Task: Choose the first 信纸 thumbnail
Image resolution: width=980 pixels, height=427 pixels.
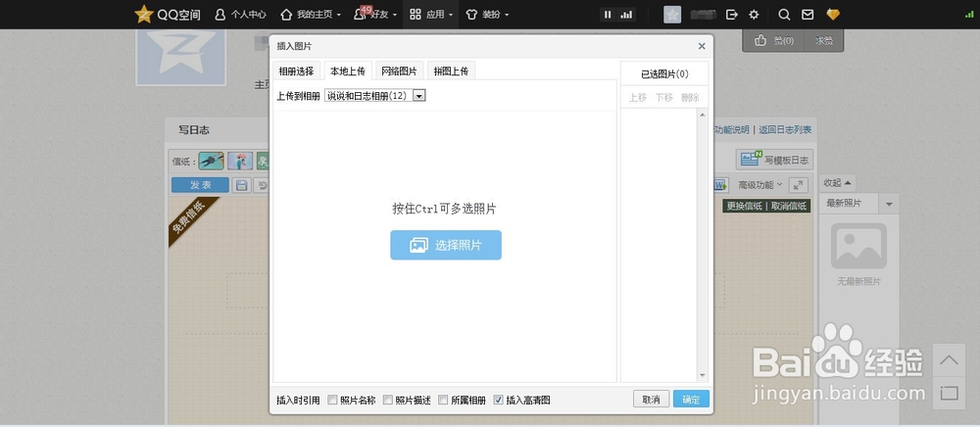Action: 212,161
